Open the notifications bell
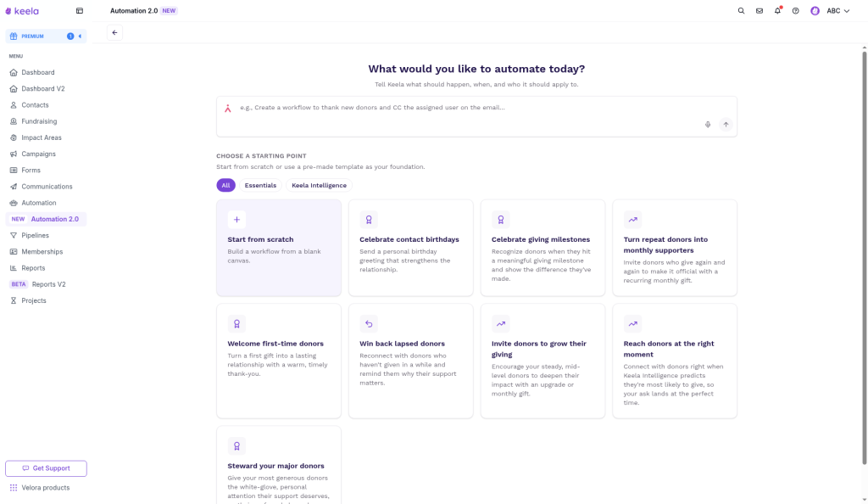The width and height of the screenshot is (868, 504). 778,10
